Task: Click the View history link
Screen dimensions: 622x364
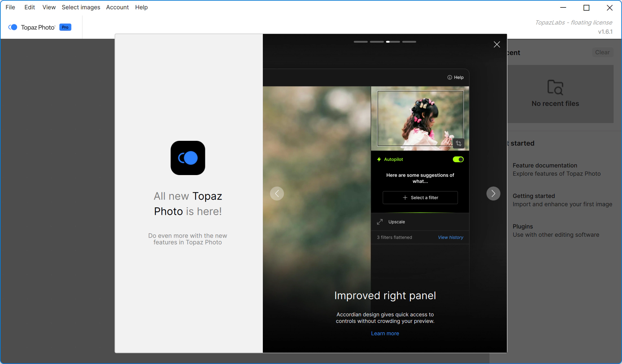Action: click(x=451, y=237)
